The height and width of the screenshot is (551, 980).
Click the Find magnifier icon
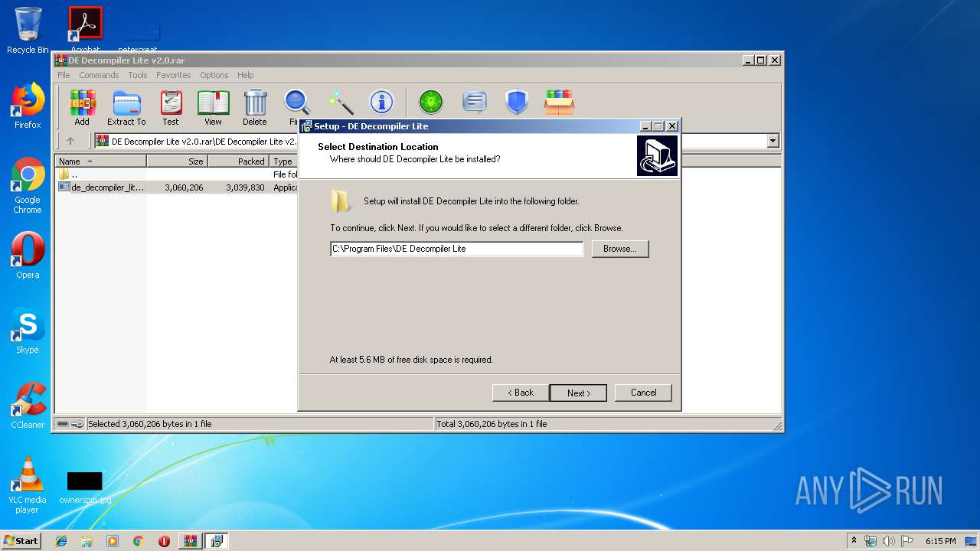coord(296,103)
